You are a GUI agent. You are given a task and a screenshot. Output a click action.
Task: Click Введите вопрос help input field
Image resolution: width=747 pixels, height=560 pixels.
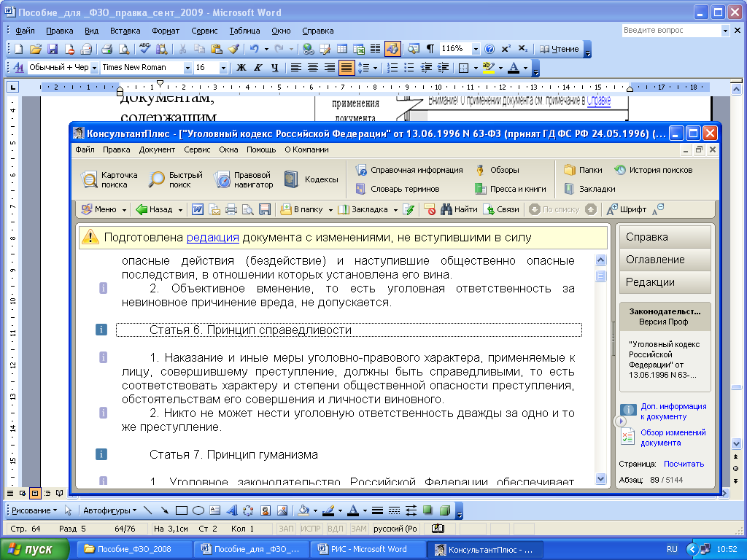(671, 31)
